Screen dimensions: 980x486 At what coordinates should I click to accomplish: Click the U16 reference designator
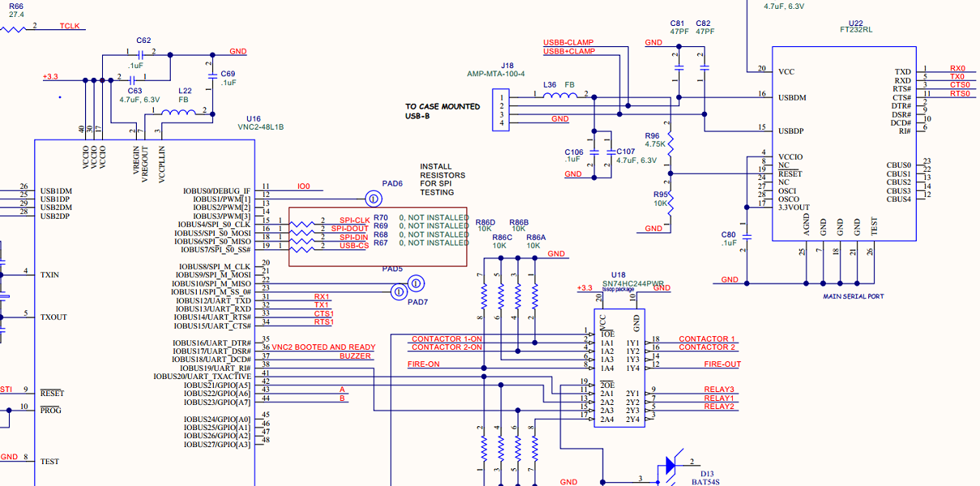[x=254, y=118]
